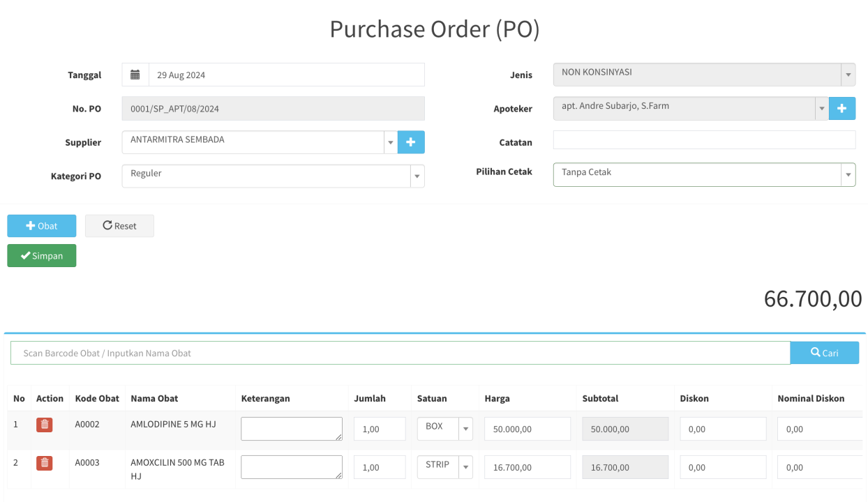Click the calendar icon beside Tanggal
Image resolution: width=868 pixels, height=502 pixels.
click(135, 75)
